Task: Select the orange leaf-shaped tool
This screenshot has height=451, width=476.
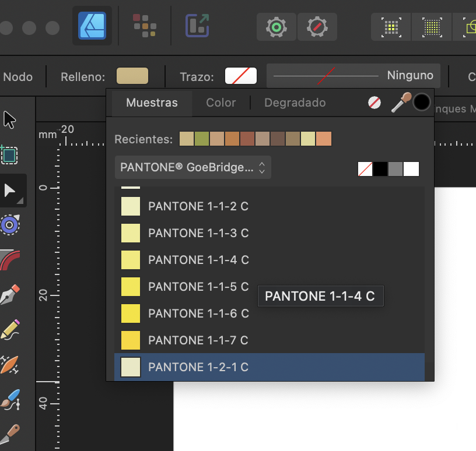Action: tap(9, 364)
